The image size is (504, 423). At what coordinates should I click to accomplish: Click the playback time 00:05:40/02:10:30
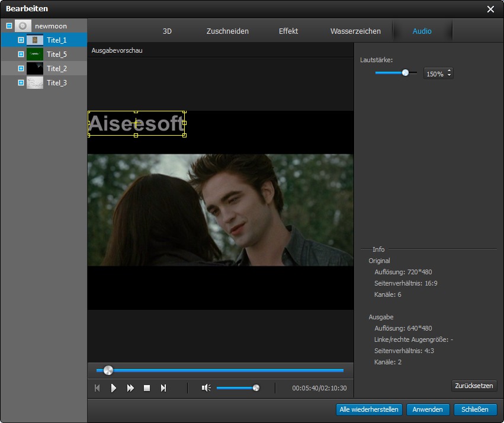tap(319, 388)
